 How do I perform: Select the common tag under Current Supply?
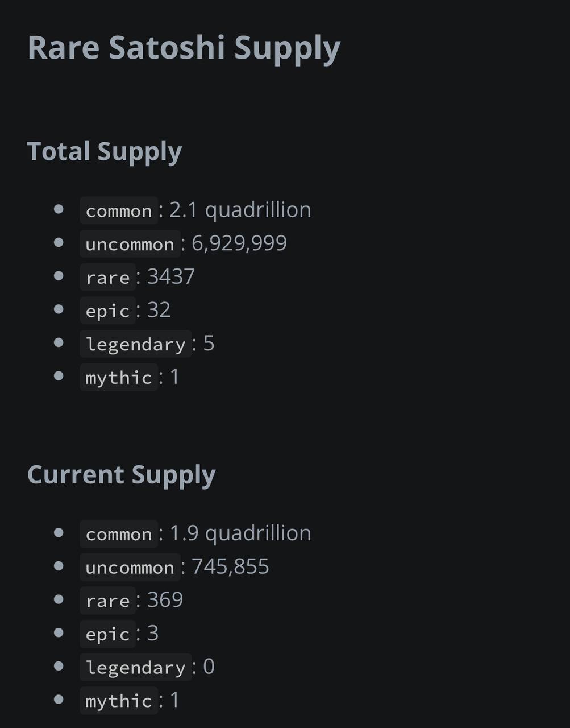[x=119, y=533]
